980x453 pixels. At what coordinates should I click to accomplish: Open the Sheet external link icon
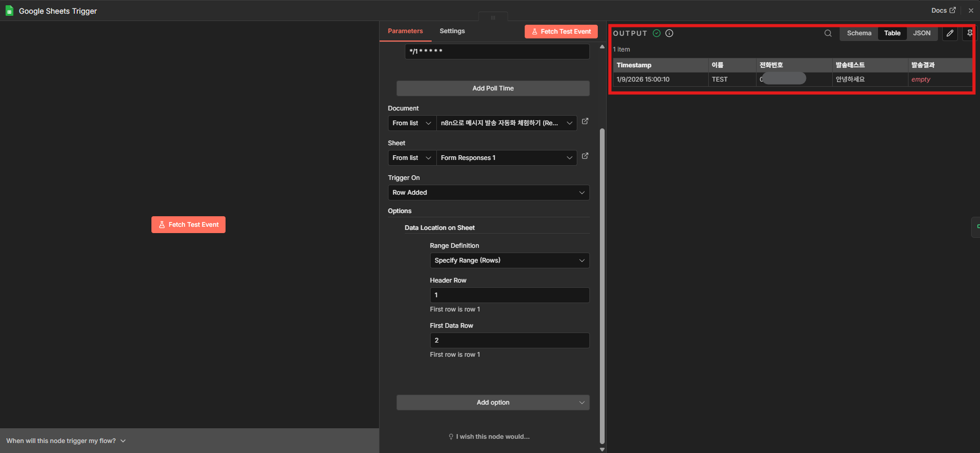(x=585, y=156)
